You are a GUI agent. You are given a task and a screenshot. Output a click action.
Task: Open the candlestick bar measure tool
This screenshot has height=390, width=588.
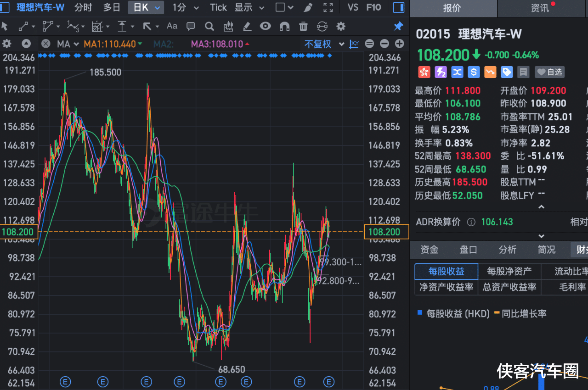click(x=228, y=26)
